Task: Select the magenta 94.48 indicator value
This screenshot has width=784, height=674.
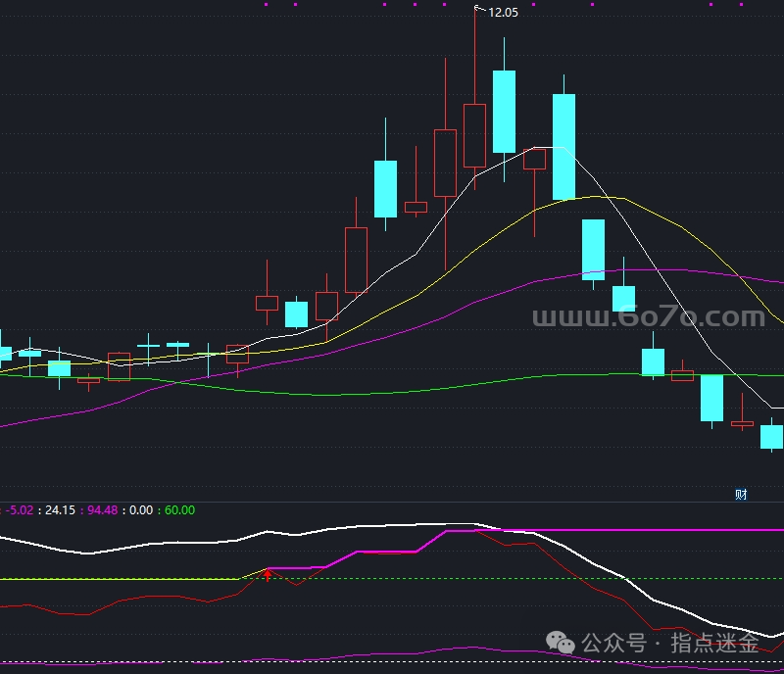Action: tap(103, 510)
